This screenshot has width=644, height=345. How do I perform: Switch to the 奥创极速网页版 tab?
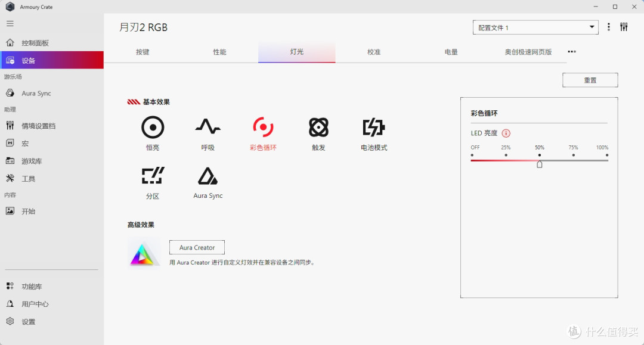[528, 52]
